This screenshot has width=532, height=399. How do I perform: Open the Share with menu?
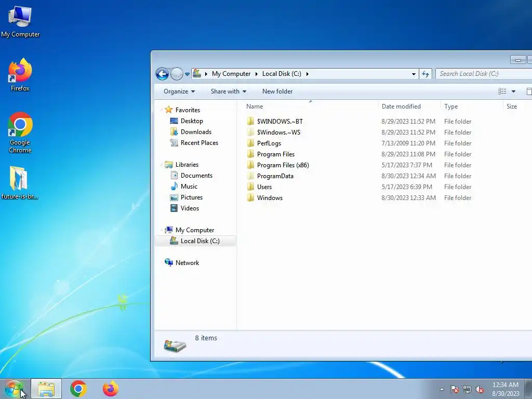click(x=229, y=91)
